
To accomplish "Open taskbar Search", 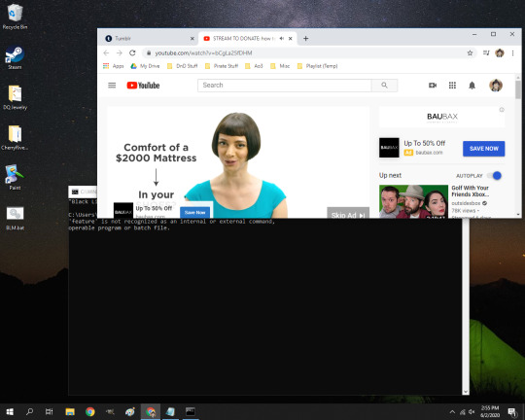I will 29,411.
